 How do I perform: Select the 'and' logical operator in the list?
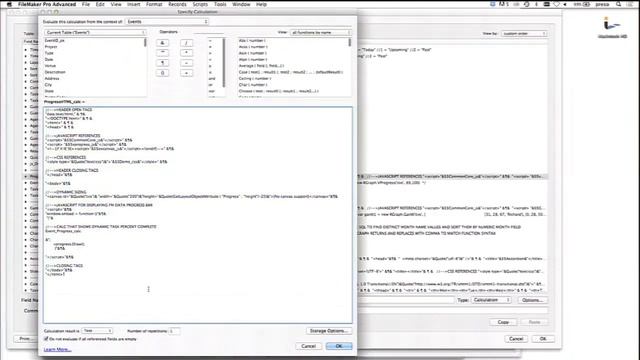click(212, 78)
